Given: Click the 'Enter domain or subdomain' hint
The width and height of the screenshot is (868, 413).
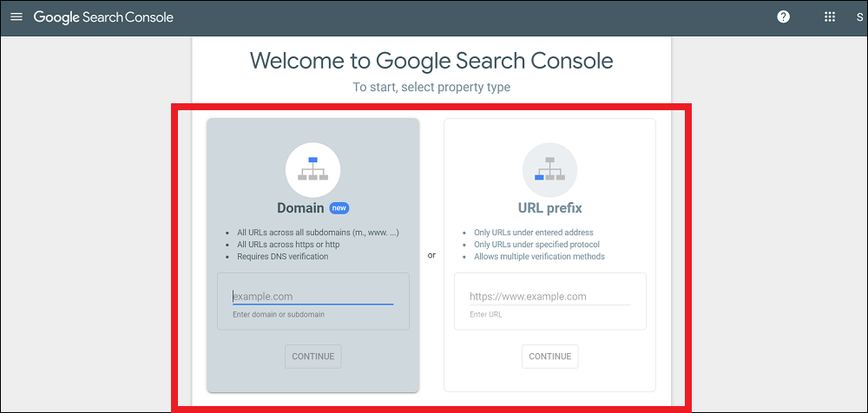Looking at the screenshot, I should pyautogui.click(x=279, y=314).
